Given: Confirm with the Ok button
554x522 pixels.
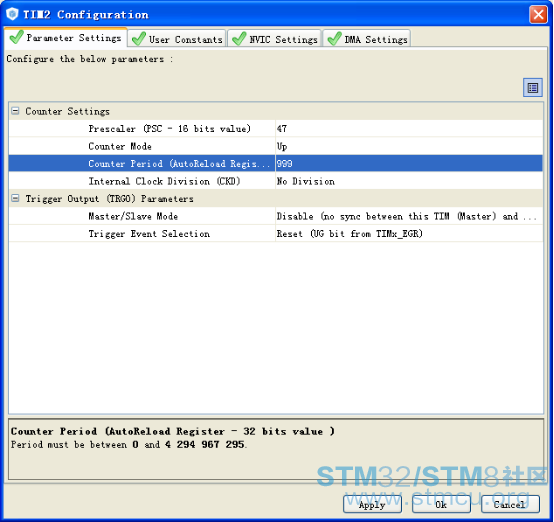Looking at the screenshot, I should (x=441, y=504).
